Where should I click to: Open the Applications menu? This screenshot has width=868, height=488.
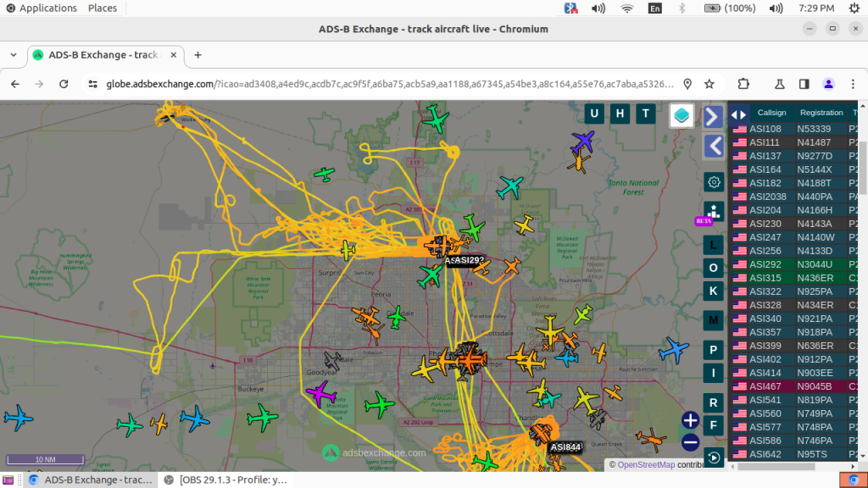coord(42,8)
